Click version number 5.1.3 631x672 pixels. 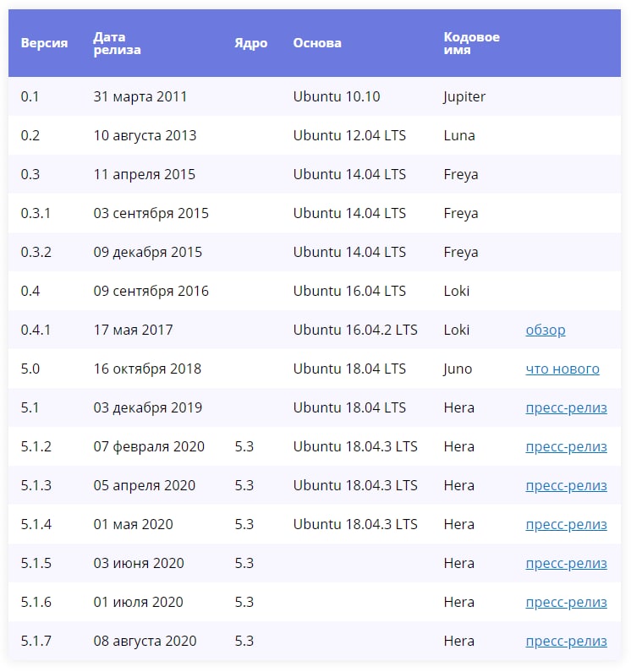tap(36, 485)
